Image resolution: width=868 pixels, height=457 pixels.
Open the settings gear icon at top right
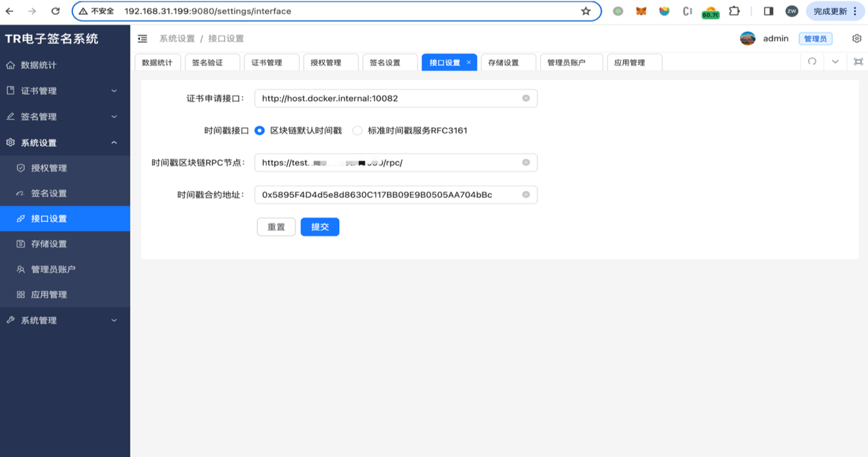click(x=857, y=39)
